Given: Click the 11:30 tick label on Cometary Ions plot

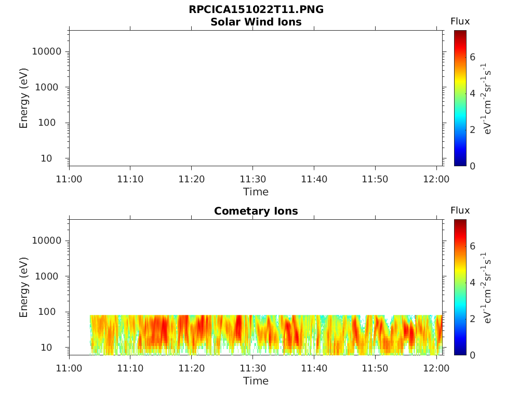Looking at the screenshot, I should tap(253, 368).
